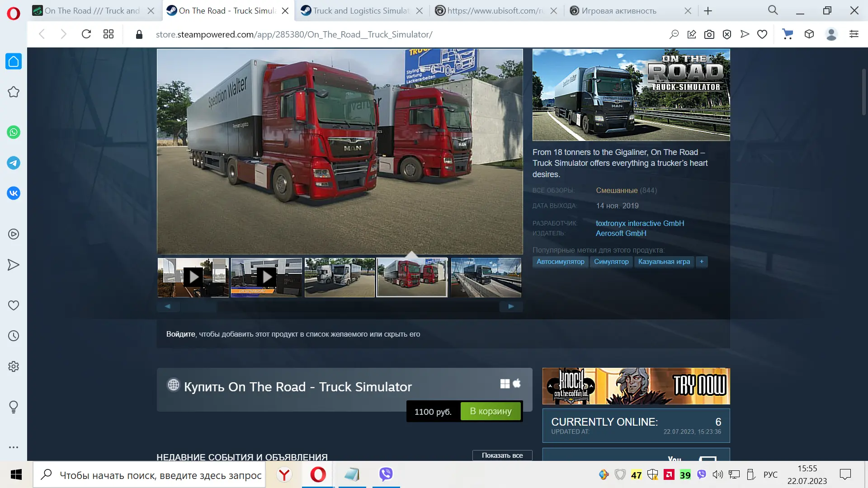Click the Steam store address bar

click(x=294, y=34)
